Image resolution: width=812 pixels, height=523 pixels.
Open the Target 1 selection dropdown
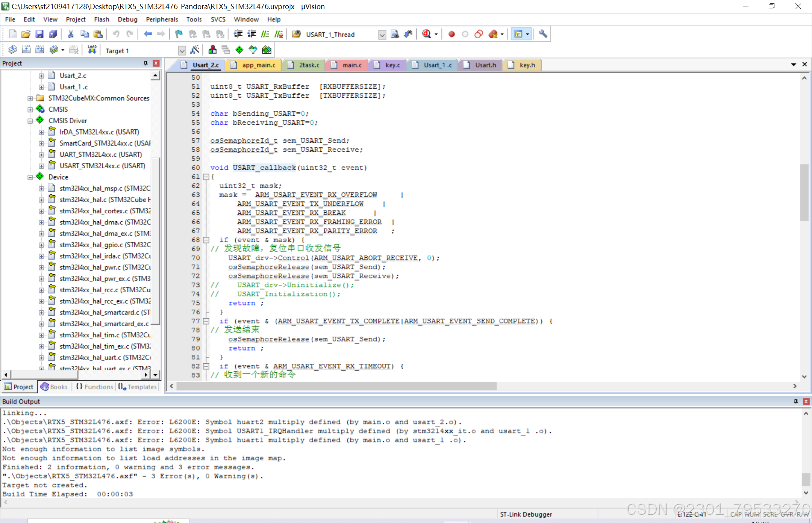point(182,50)
